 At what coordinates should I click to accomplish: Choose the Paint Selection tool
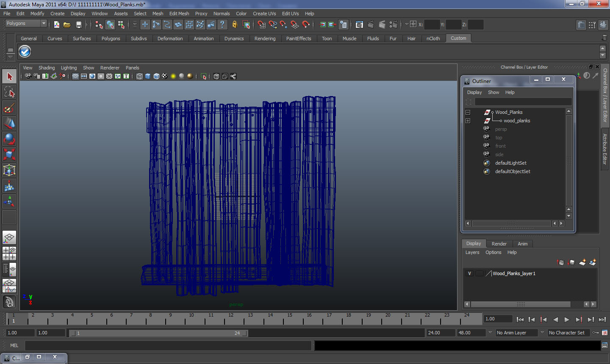pyautogui.click(x=9, y=108)
